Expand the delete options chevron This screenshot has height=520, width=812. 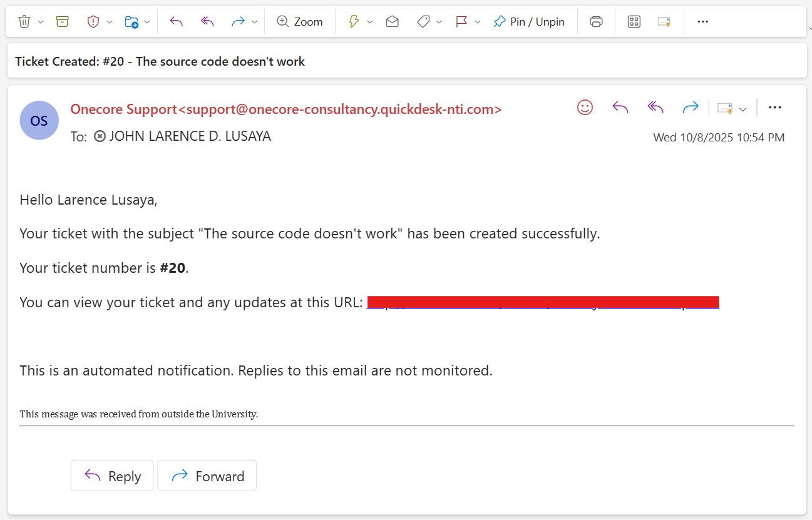tap(40, 21)
